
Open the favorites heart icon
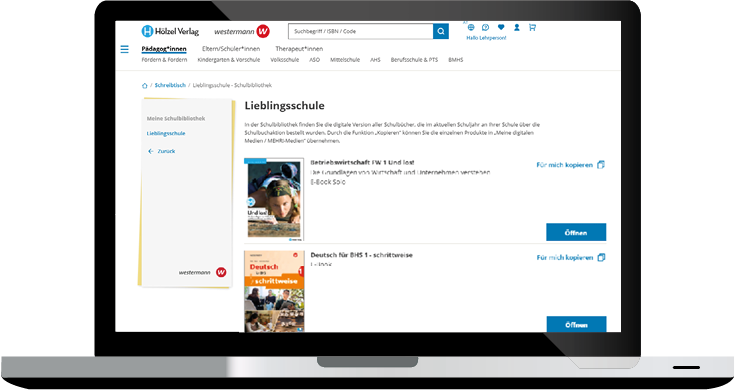[501, 28]
